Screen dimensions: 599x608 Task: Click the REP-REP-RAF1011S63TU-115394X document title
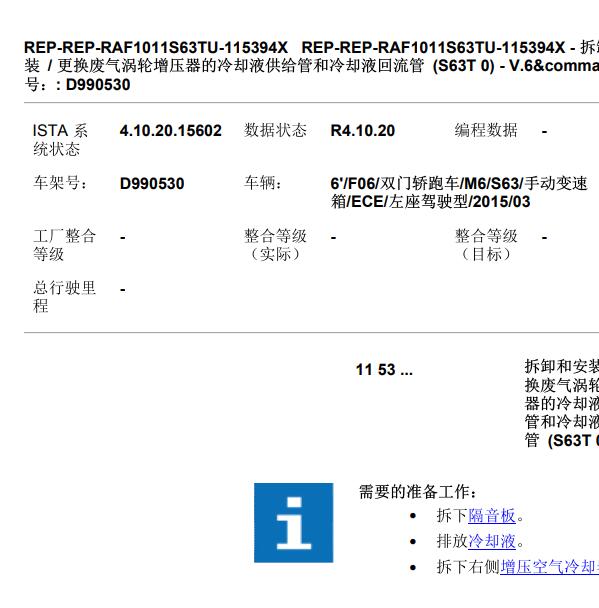[311, 66]
